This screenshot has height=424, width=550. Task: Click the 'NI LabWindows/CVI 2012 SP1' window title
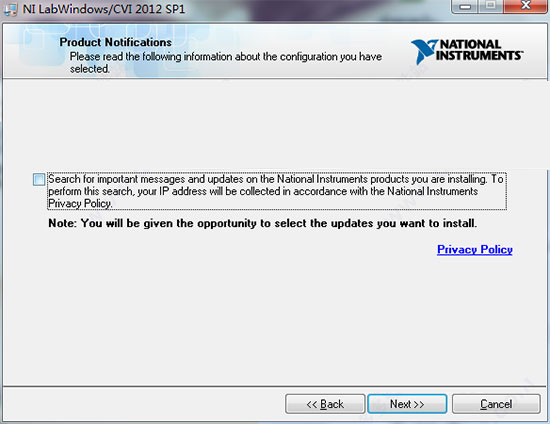pyautogui.click(x=104, y=9)
